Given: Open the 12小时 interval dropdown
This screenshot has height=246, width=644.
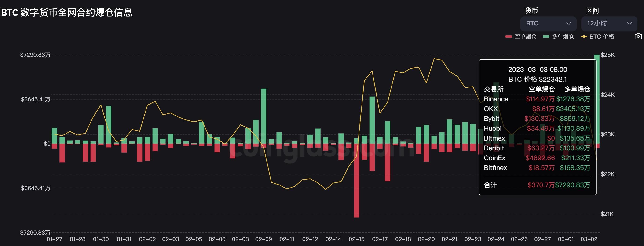Looking at the screenshot, I should pyautogui.click(x=609, y=23).
